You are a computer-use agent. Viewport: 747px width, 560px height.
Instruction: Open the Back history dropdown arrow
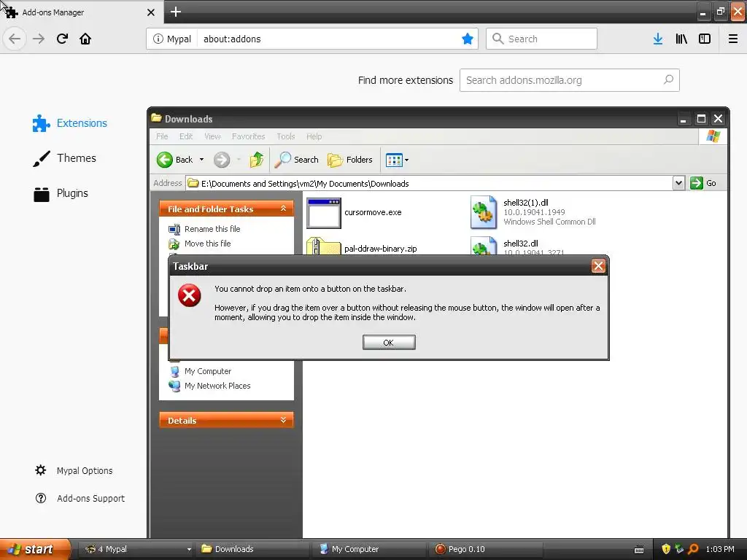201,160
